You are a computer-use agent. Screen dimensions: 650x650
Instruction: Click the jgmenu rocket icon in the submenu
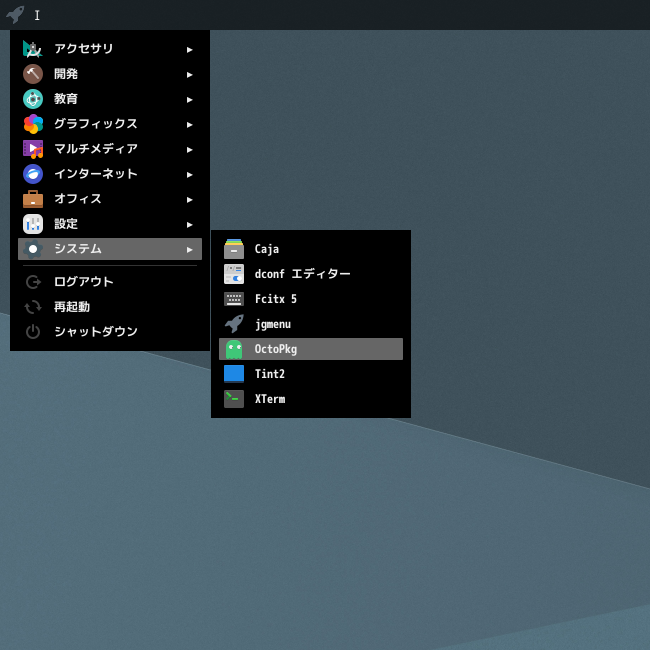pos(234,324)
